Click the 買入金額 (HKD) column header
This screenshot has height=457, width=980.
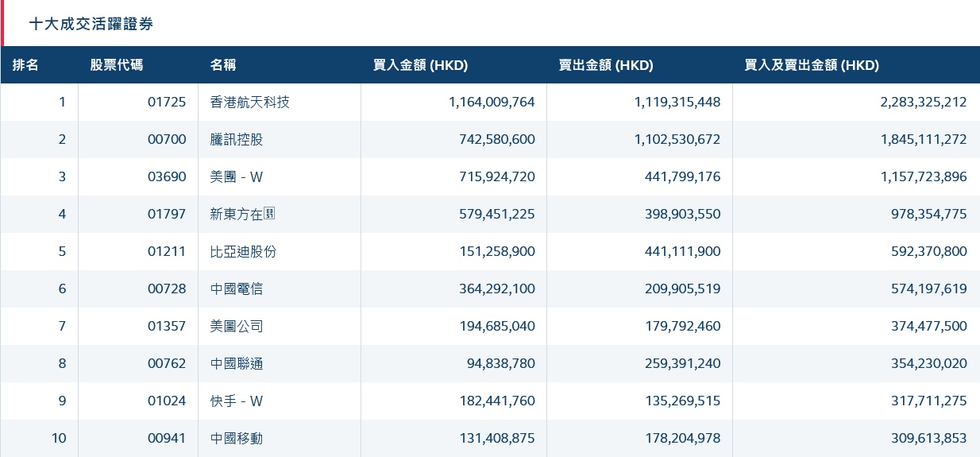click(x=420, y=66)
